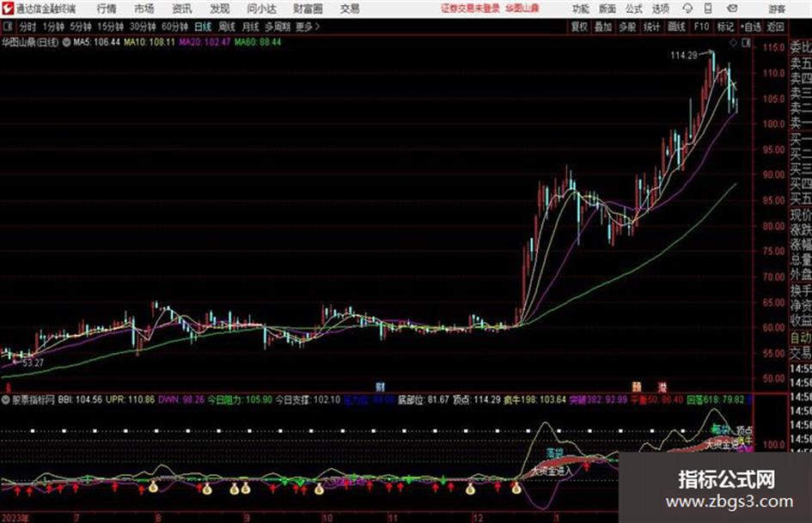Click the BBI: 104.56 indicator value
The width and height of the screenshot is (812, 523).
(x=80, y=399)
